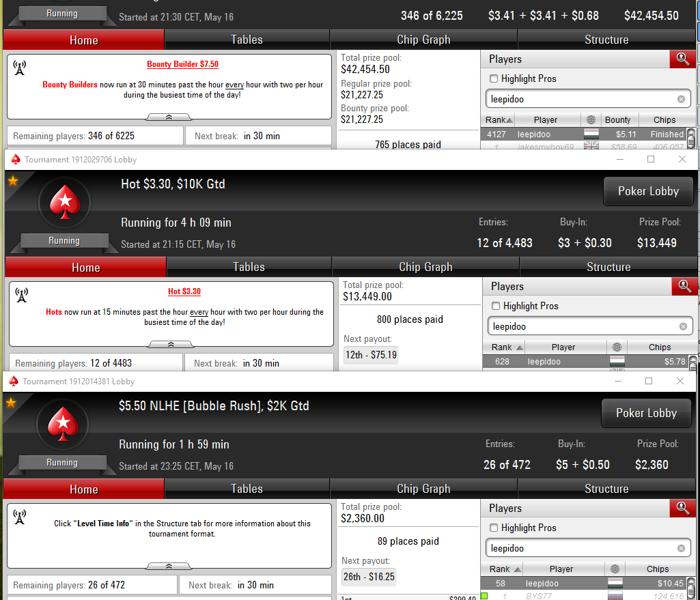Select leepidoo row ranked 628

pyautogui.click(x=585, y=361)
